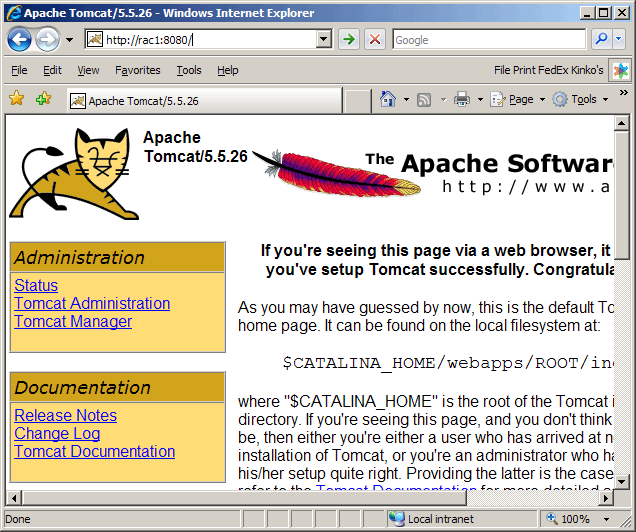Click the Home page icon
636x532 pixels.
click(388, 99)
